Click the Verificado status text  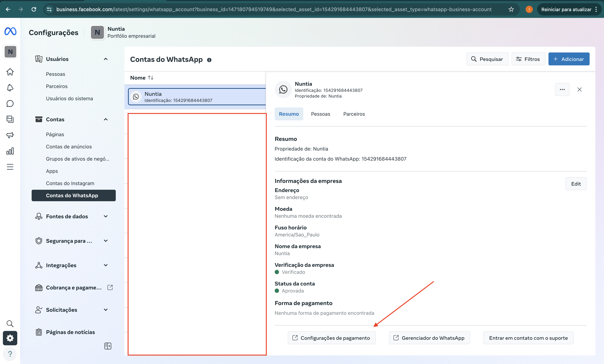coord(293,272)
